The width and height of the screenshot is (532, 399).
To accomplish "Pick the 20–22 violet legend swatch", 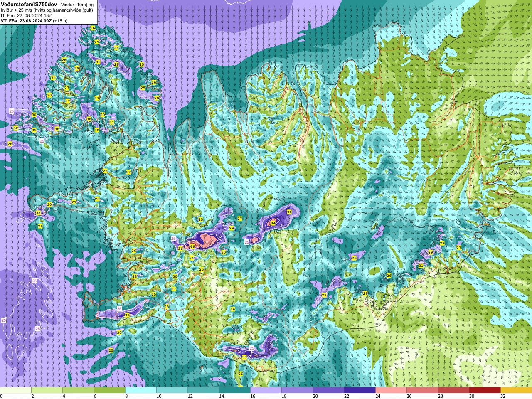I will (x=328, y=390).
